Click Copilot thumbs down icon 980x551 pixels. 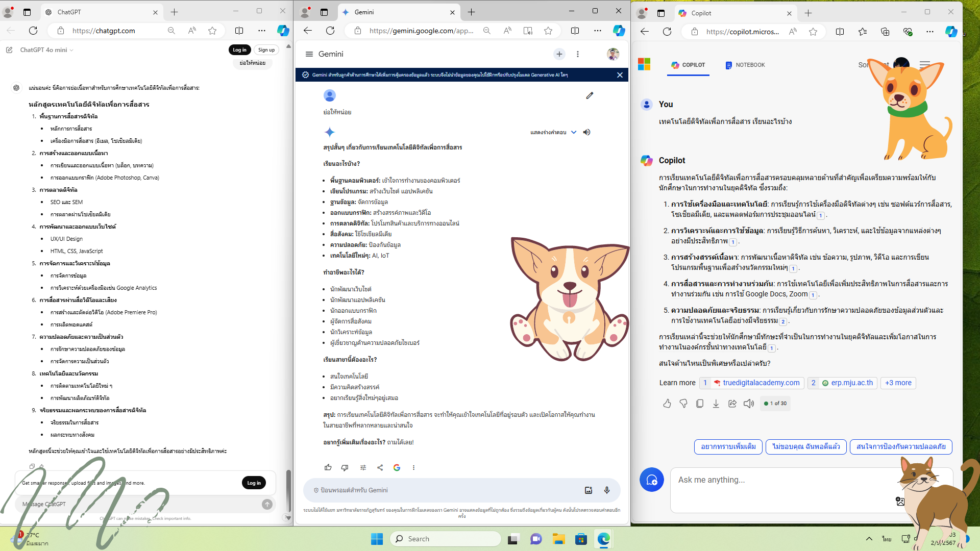(683, 404)
